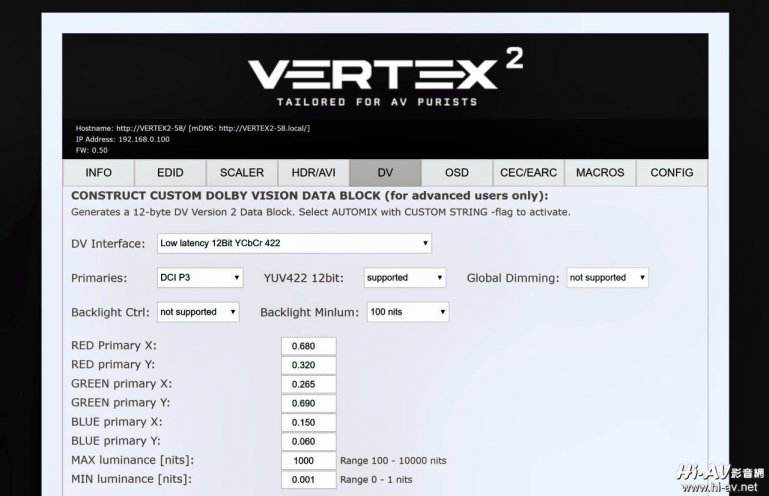Go to the CONFIG tab

(671, 173)
